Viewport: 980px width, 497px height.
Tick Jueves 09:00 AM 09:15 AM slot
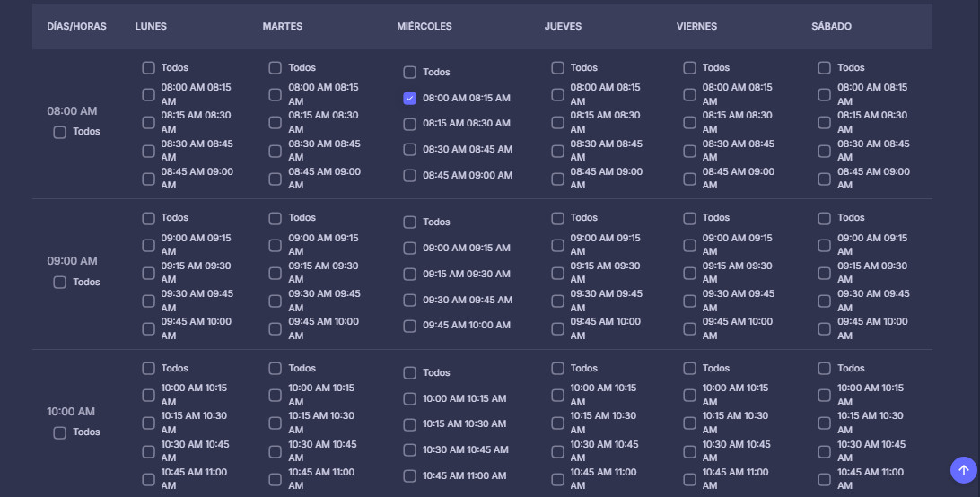[x=557, y=245]
